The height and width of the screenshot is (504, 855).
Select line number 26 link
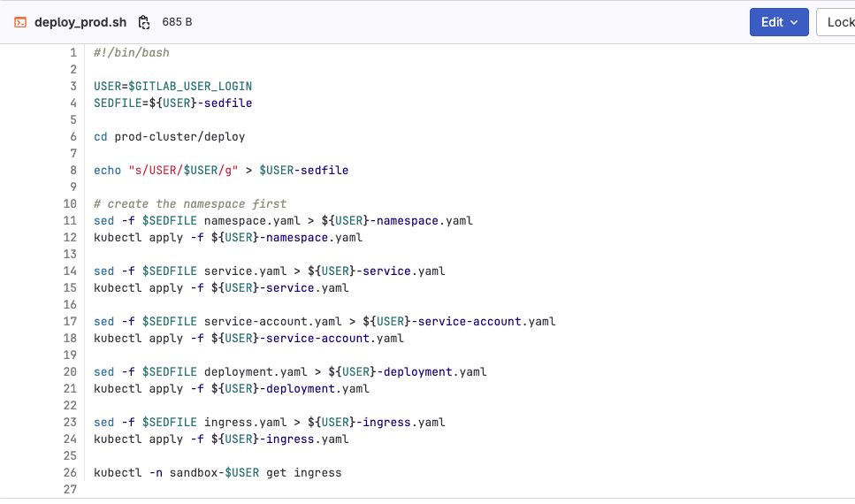[70, 473]
